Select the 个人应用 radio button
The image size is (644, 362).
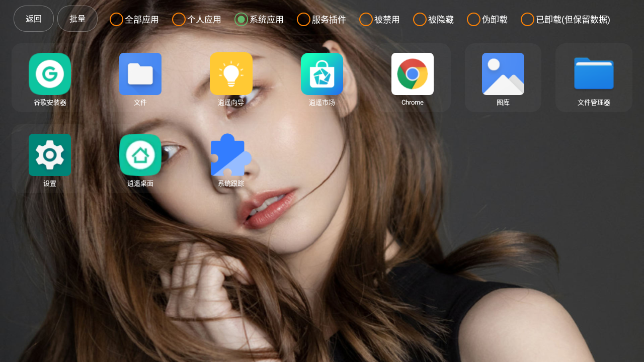[179, 20]
